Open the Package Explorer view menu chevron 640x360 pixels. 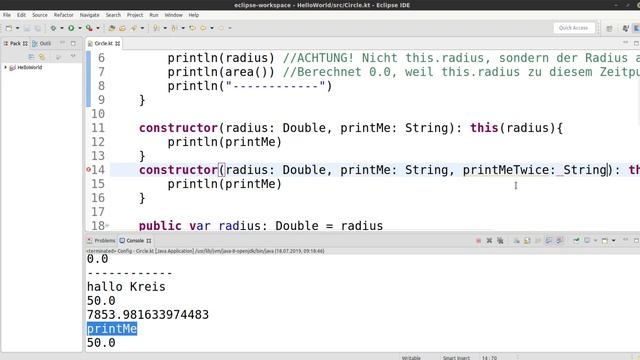pos(73,56)
